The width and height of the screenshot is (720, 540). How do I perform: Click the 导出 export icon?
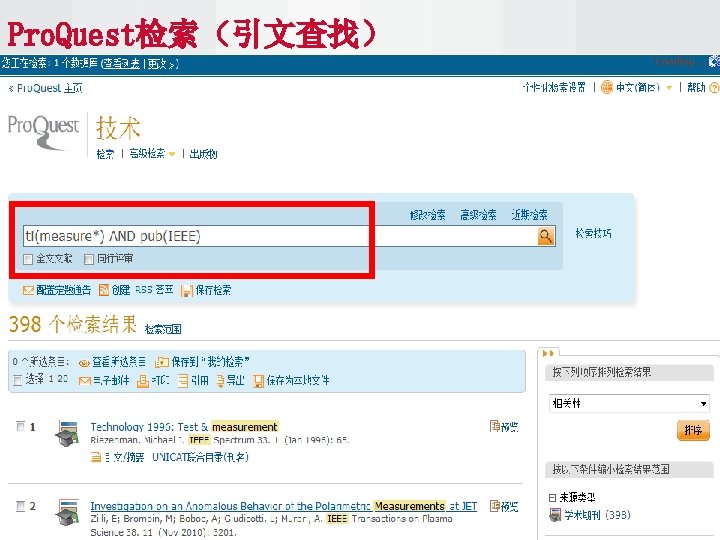pos(220,381)
